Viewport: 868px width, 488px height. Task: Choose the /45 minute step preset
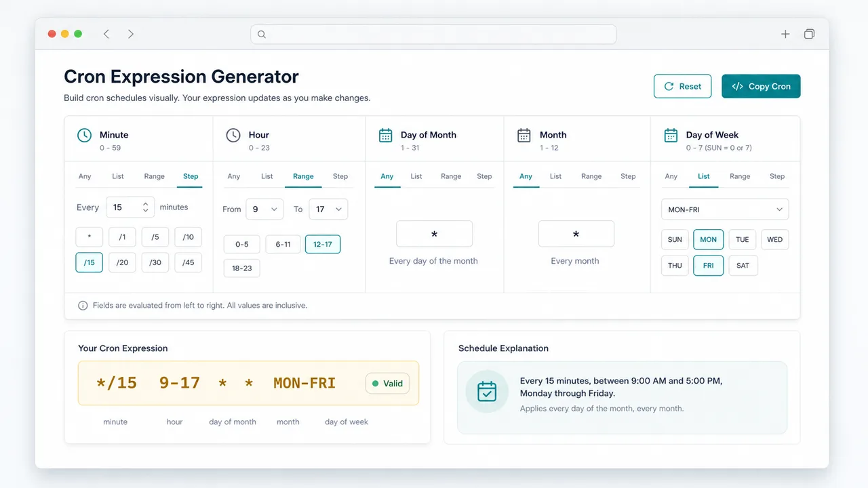pos(189,262)
